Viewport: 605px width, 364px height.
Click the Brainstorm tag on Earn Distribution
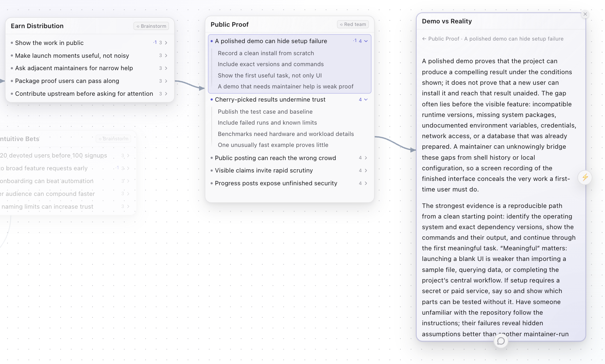(x=151, y=26)
